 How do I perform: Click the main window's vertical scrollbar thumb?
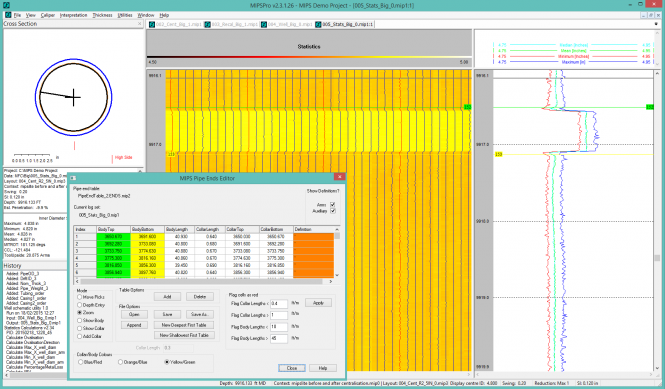(657, 258)
